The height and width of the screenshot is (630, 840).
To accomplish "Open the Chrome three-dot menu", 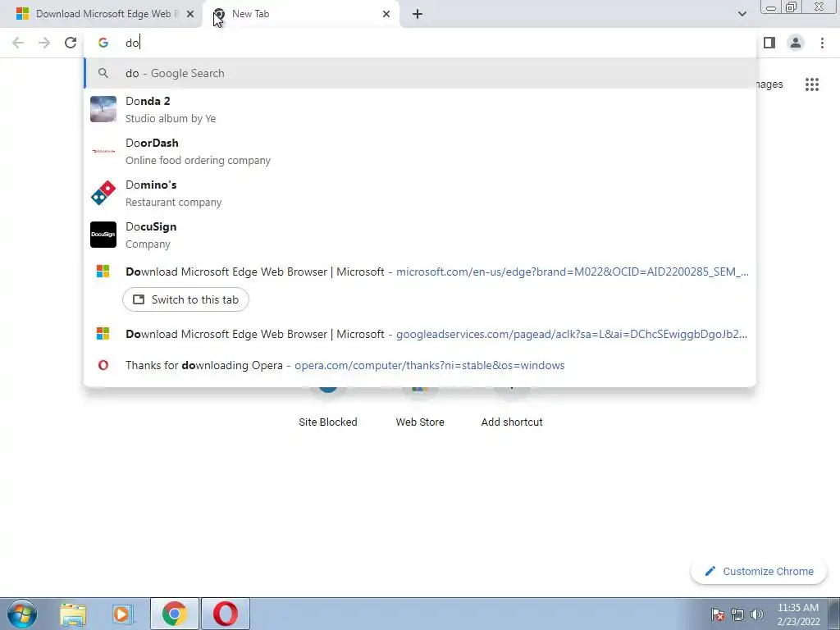I will (x=822, y=43).
